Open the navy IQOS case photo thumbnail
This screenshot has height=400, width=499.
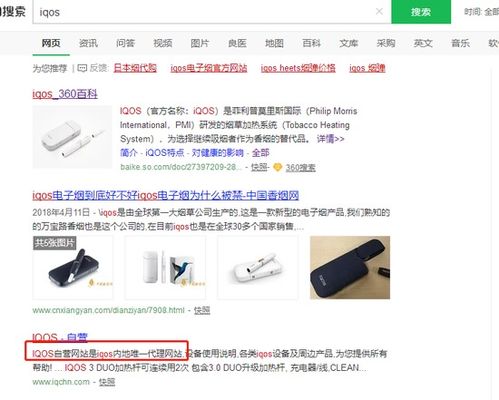coord(350,268)
